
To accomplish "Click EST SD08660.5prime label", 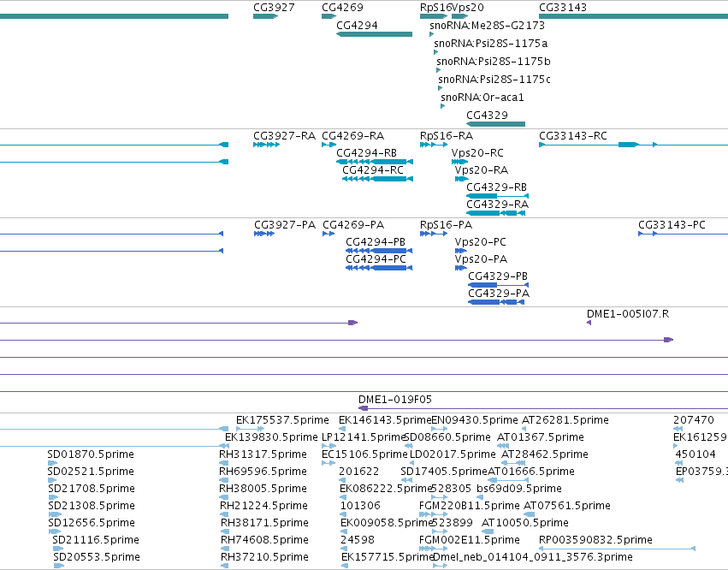I will (x=447, y=437).
